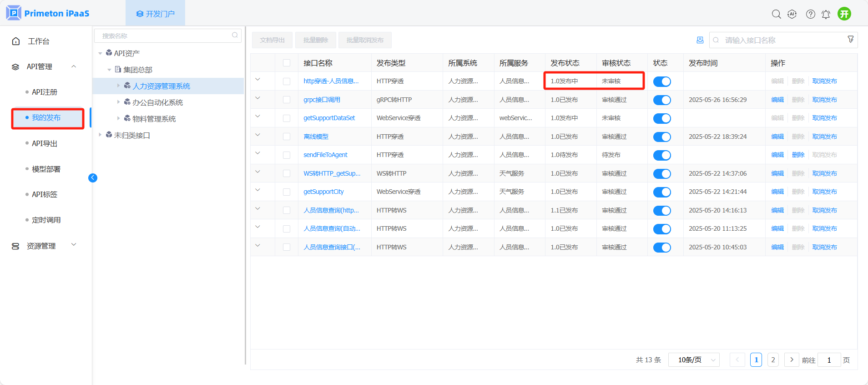Go to page 2 of results
The width and height of the screenshot is (868, 385).
773,360
